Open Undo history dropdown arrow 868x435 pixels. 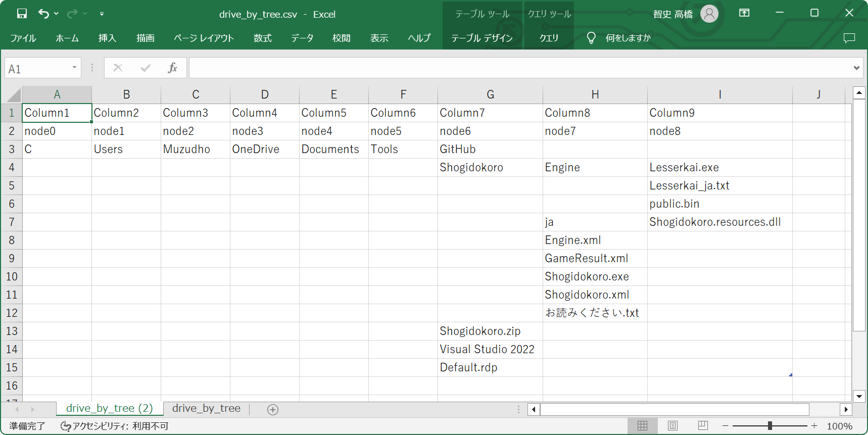pos(56,14)
